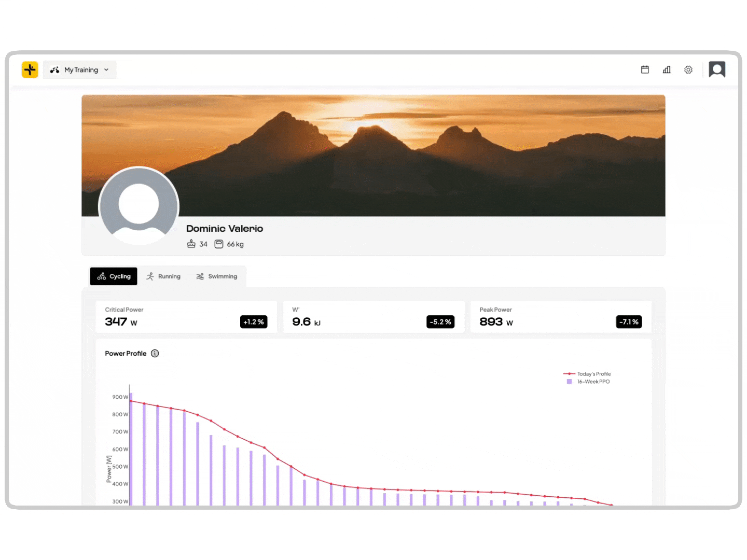
Task: Click the birthday cake age icon
Action: point(191,244)
